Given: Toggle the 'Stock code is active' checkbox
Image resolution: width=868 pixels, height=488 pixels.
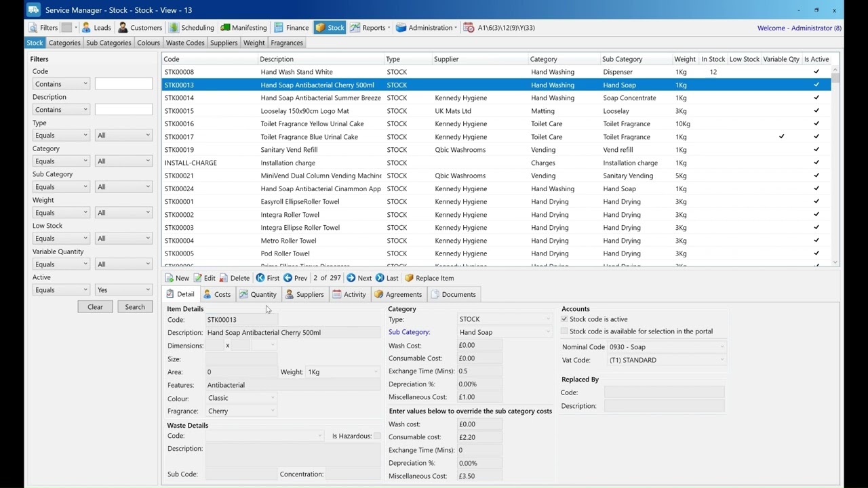Looking at the screenshot, I should (x=564, y=319).
